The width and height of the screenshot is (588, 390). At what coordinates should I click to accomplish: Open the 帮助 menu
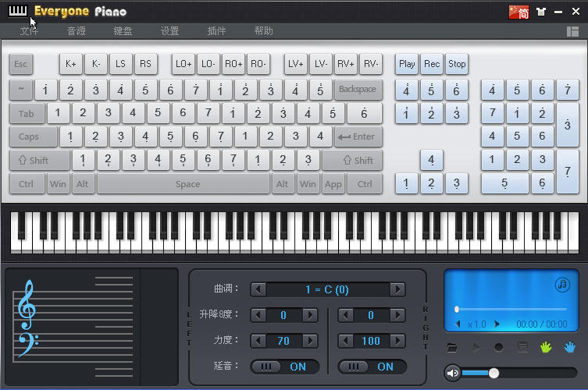(264, 30)
